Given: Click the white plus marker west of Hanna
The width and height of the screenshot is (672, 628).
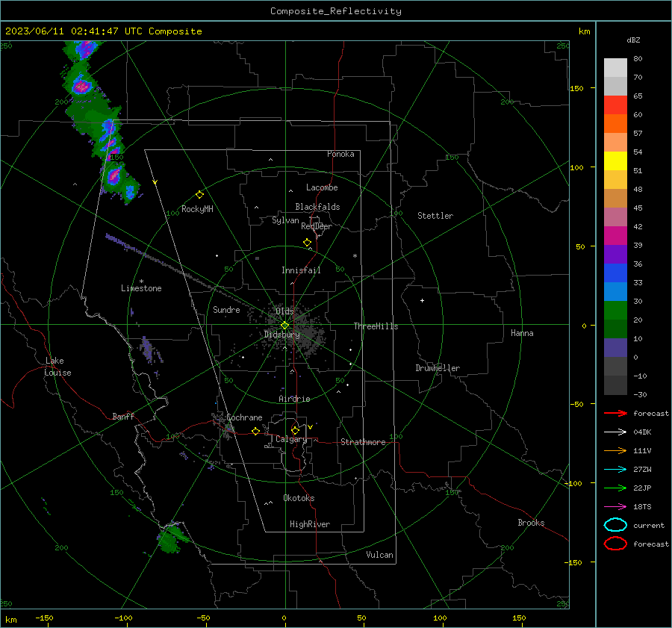Looking at the screenshot, I should click(422, 300).
